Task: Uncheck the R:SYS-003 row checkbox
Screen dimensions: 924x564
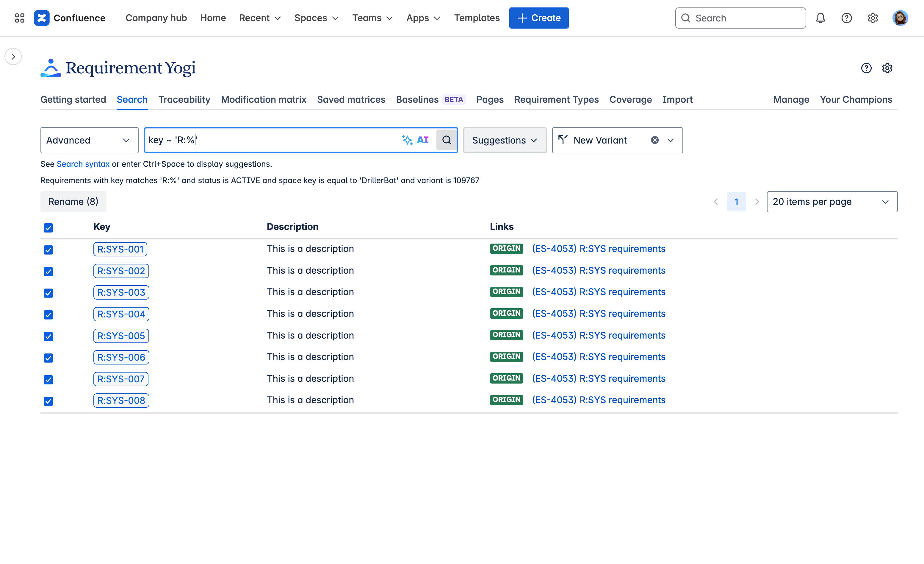Action: point(48,293)
